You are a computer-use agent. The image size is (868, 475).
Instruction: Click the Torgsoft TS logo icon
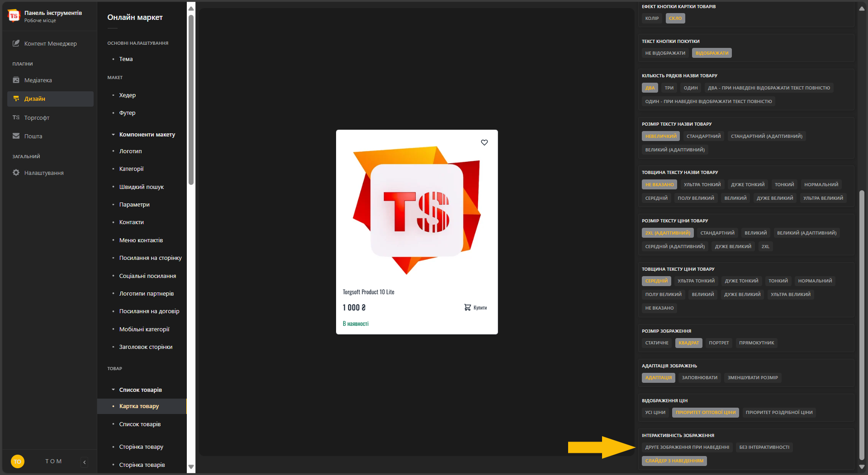[14, 16]
